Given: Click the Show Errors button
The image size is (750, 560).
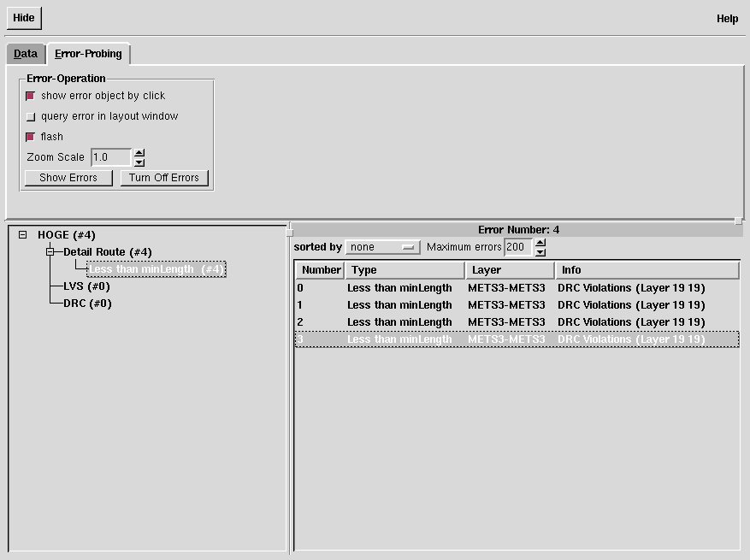Looking at the screenshot, I should (x=68, y=178).
